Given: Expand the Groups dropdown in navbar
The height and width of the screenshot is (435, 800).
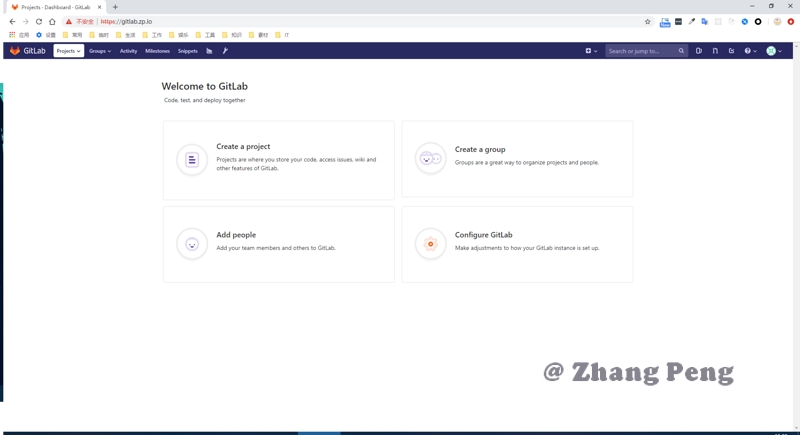Looking at the screenshot, I should tap(100, 51).
